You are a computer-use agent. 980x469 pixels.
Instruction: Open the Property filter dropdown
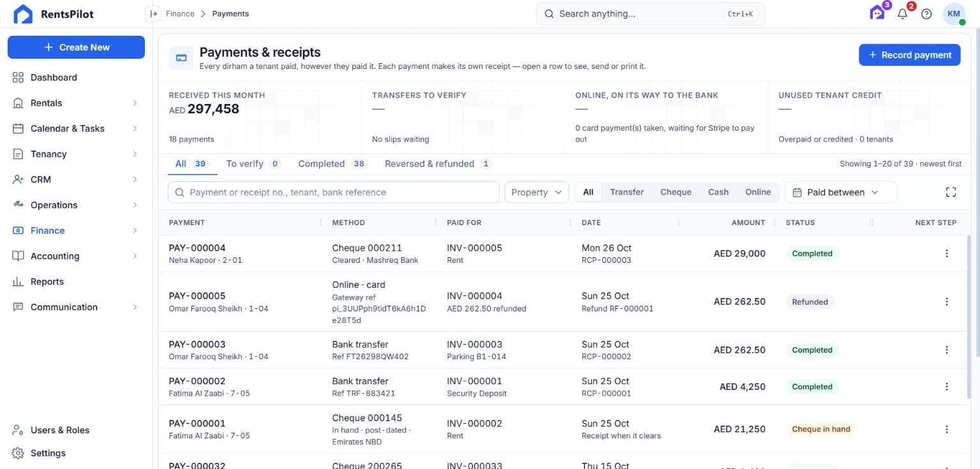pos(537,192)
